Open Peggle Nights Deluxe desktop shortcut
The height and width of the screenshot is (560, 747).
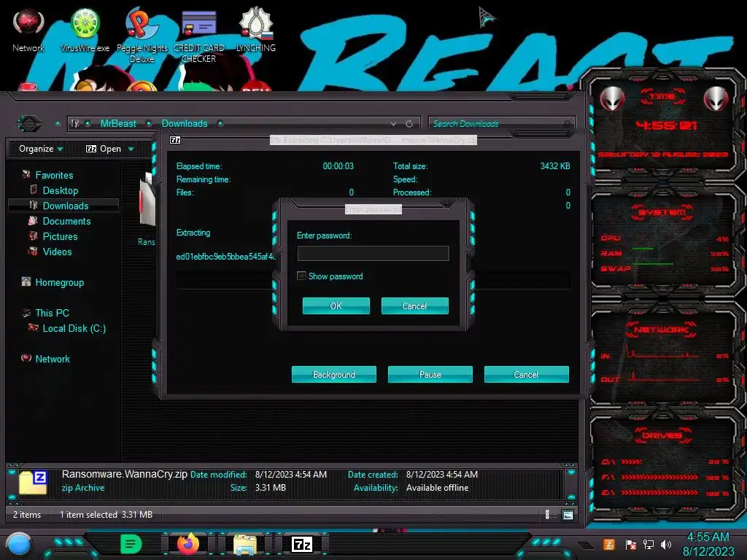tap(142, 34)
